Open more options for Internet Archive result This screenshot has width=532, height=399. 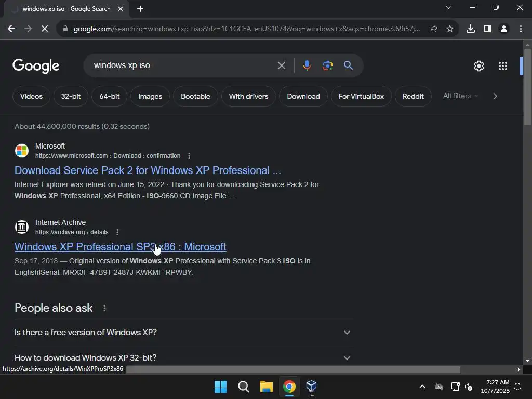[117, 232]
